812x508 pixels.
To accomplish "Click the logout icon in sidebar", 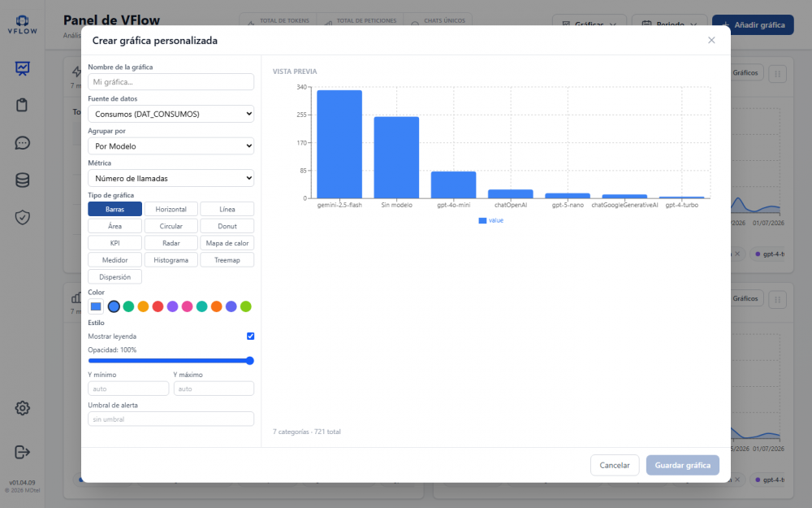I will coord(22,452).
